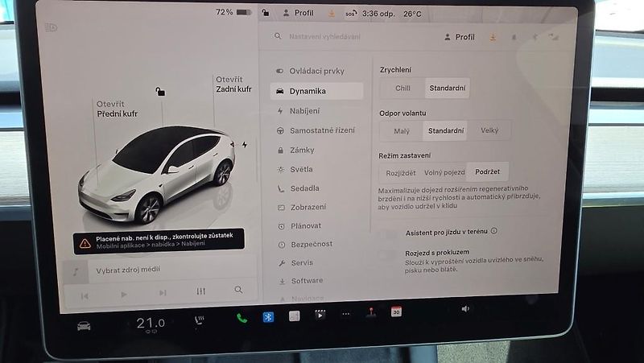Set Odpor volantu to Standardní

pyautogui.click(x=446, y=130)
